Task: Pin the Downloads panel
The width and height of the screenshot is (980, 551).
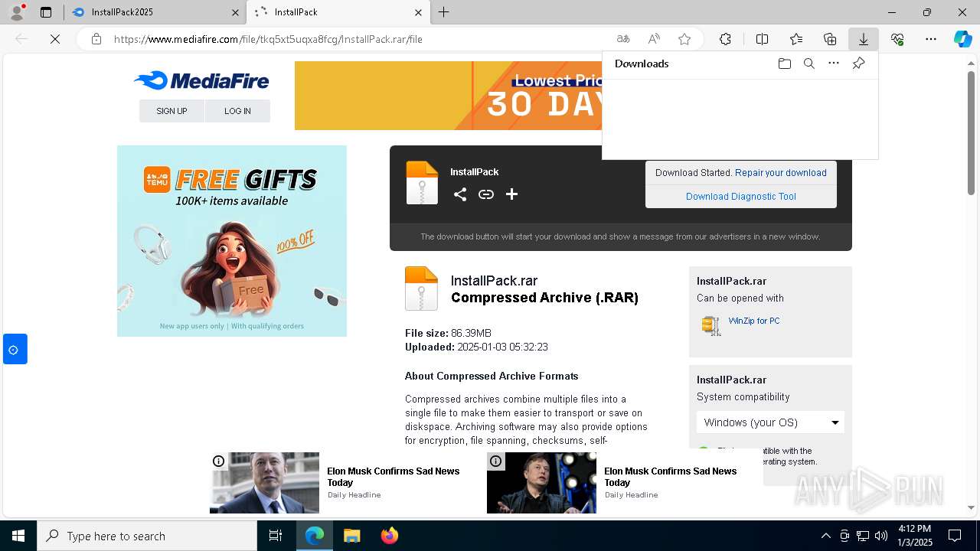Action: pyautogui.click(x=859, y=64)
